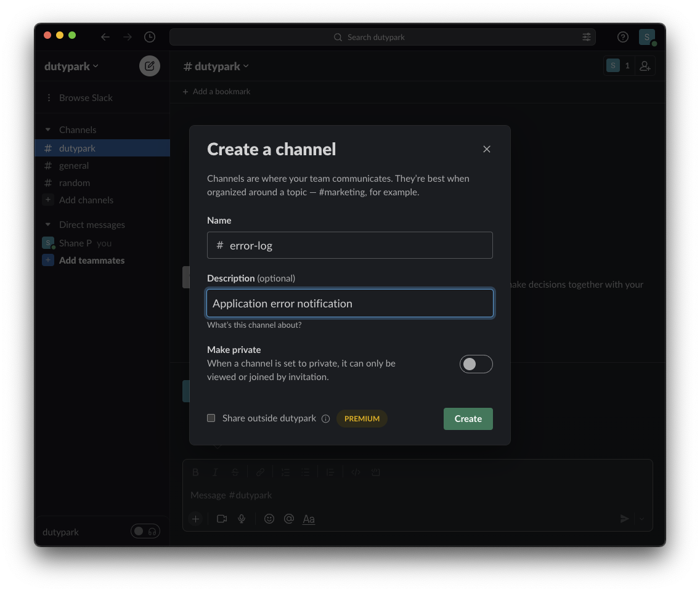Select the dutypark channel in sidebar

pyautogui.click(x=102, y=148)
